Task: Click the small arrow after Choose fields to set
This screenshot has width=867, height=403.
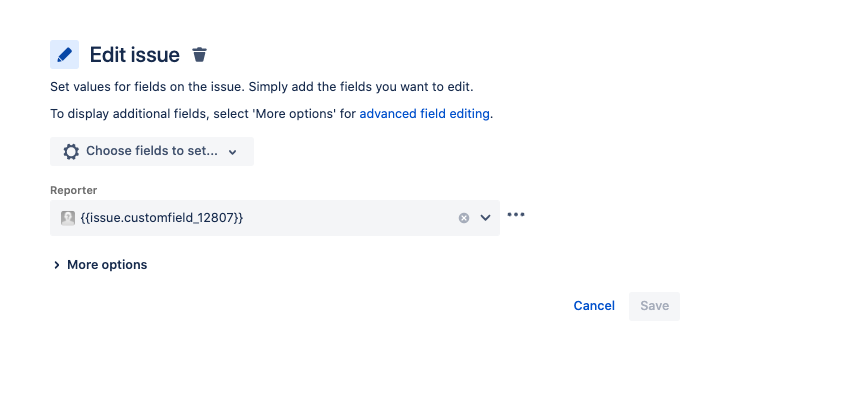Action: click(x=233, y=152)
